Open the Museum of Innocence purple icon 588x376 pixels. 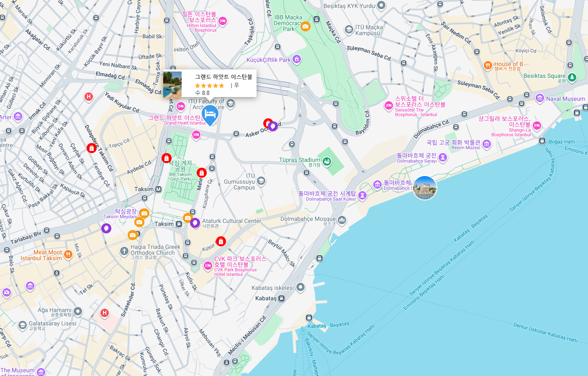point(41,372)
